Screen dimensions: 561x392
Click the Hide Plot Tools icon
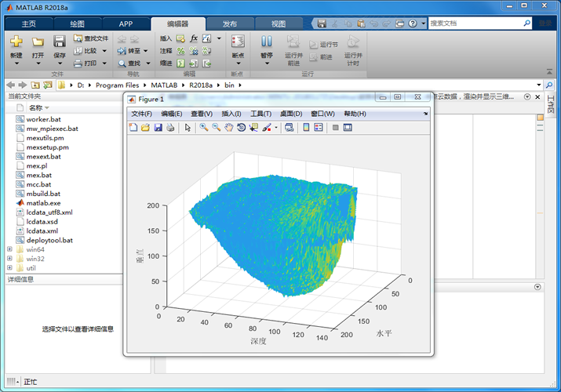coord(335,128)
